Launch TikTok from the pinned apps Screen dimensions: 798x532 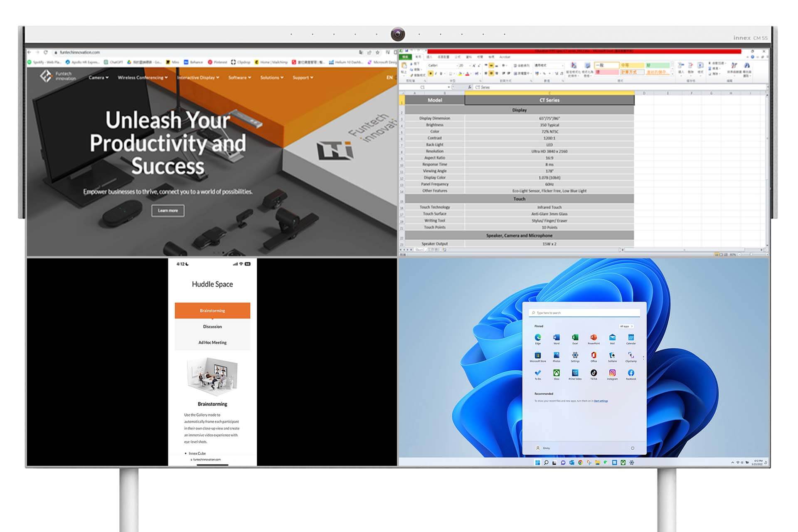point(594,374)
